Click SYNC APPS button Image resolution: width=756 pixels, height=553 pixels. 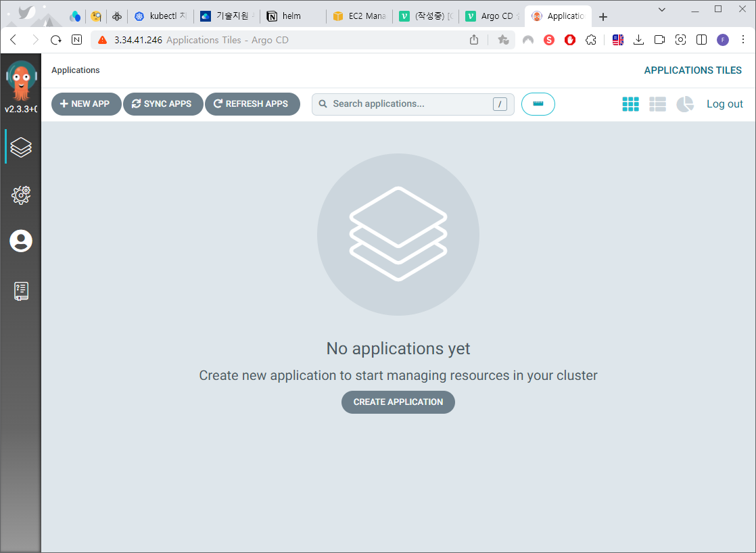(x=163, y=104)
